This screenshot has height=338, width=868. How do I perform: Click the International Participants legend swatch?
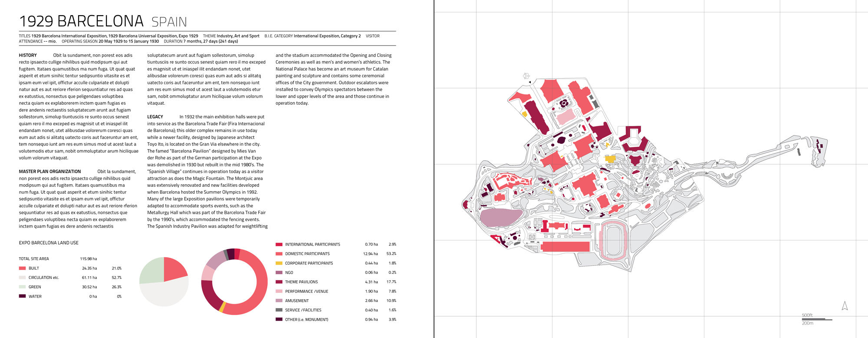click(279, 244)
